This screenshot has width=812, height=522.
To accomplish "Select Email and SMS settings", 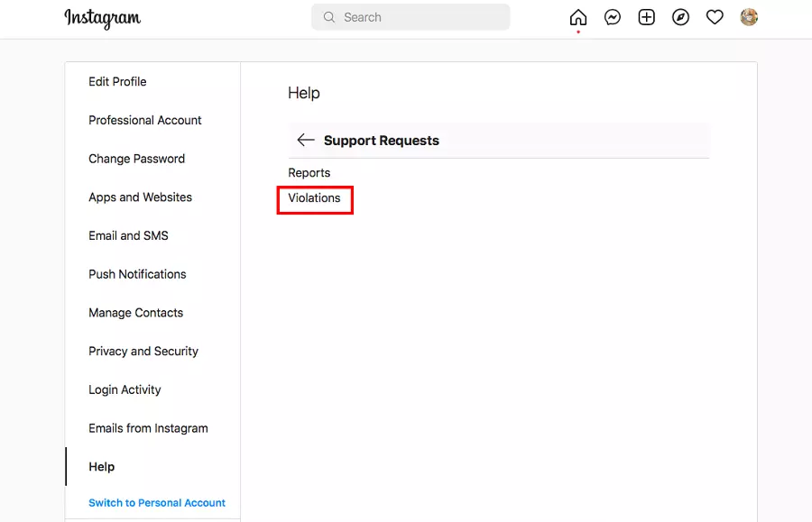I will click(x=128, y=236).
